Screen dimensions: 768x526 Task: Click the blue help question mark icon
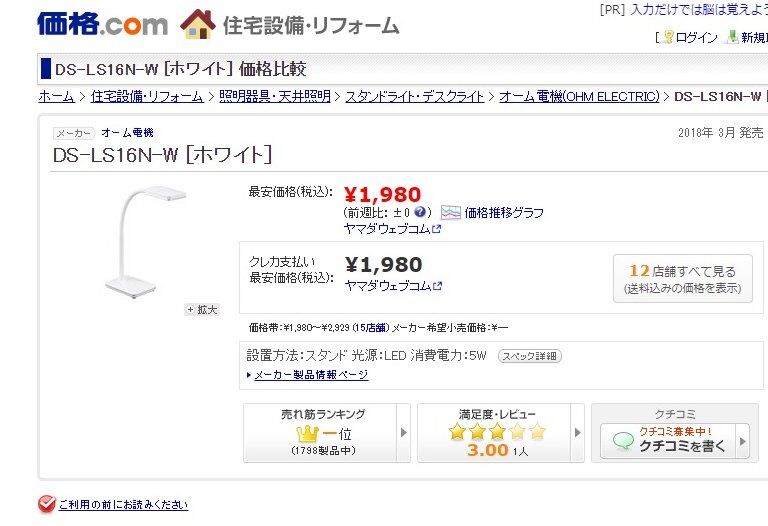click(421, 213)
